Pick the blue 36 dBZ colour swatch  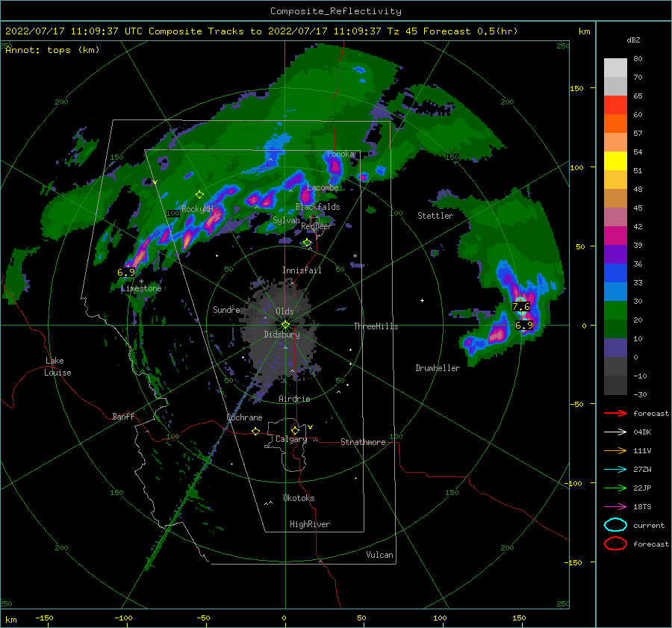pos(615,273)
